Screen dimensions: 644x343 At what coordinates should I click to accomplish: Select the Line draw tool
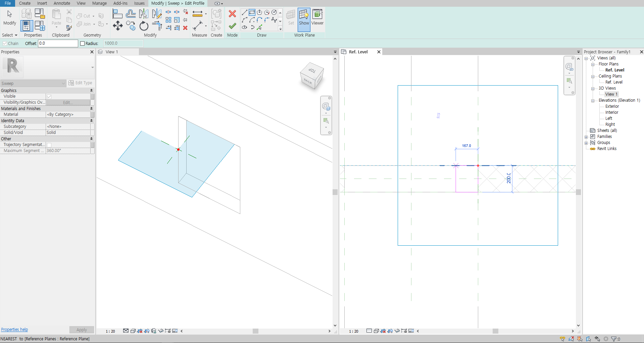pyautogui.click(x=245, y=12)
